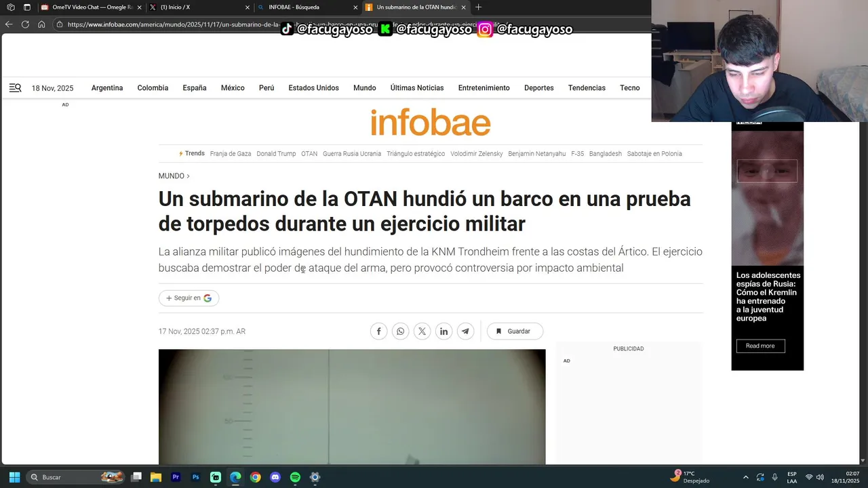Open Task View on taskbar
Image resolution: width=868 pixels, height=488 pixels.
(136, 477)
